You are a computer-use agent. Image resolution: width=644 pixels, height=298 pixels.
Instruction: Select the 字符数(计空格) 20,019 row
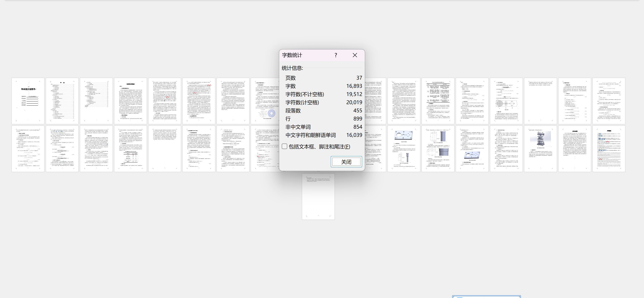(x=323, y=102)
